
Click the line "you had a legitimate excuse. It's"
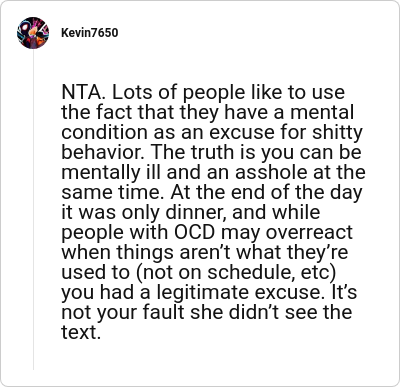coord(209,292)
